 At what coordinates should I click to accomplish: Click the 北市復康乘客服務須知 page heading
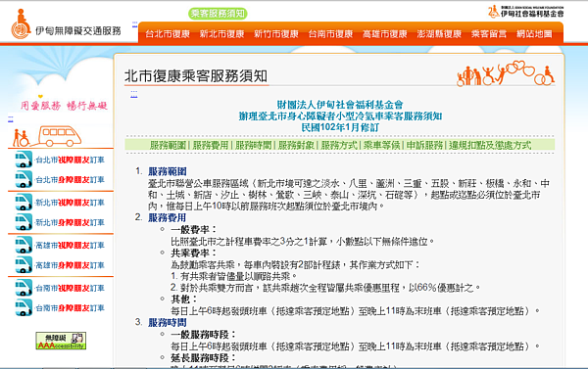196,76
